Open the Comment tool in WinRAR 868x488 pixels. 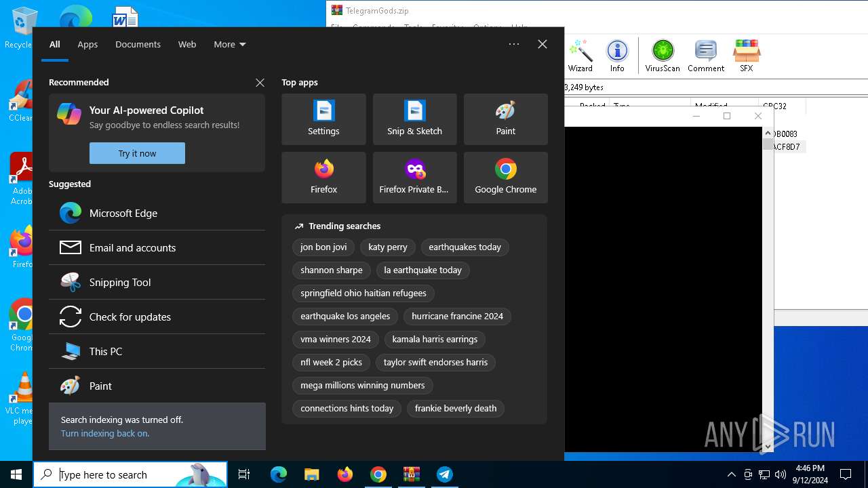(x=706, y=56)
